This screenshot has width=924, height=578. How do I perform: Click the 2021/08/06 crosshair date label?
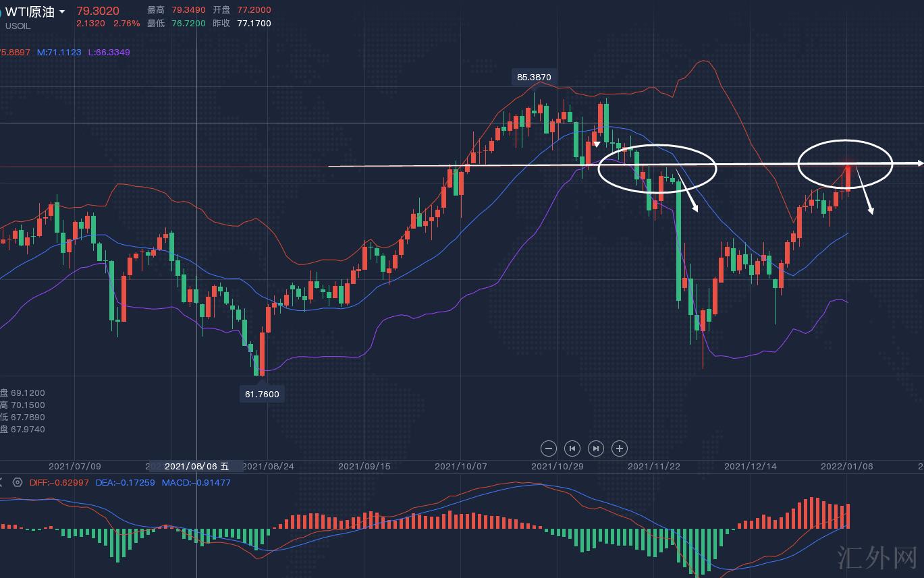click(196, 466)
